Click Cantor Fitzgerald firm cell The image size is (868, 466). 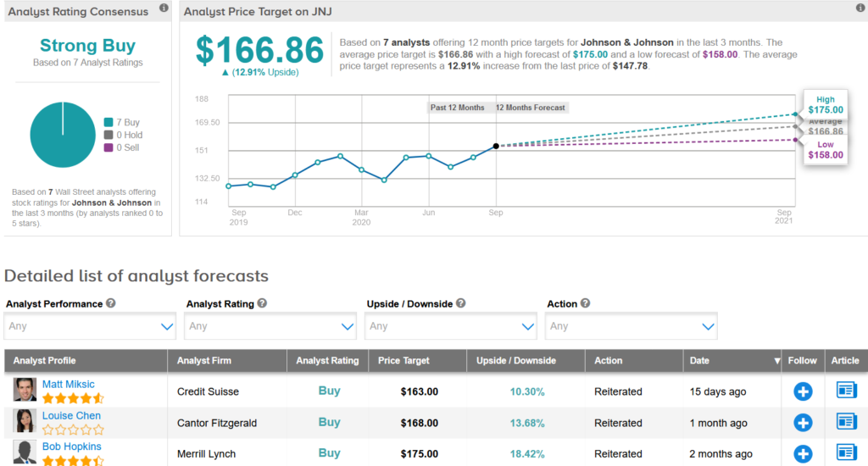[216, 424]
